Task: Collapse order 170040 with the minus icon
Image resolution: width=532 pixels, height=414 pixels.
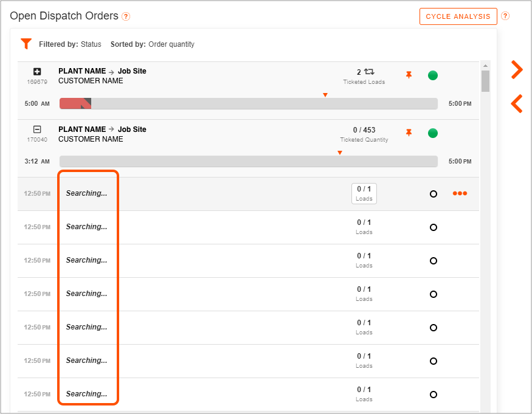Action: [37, 129]
